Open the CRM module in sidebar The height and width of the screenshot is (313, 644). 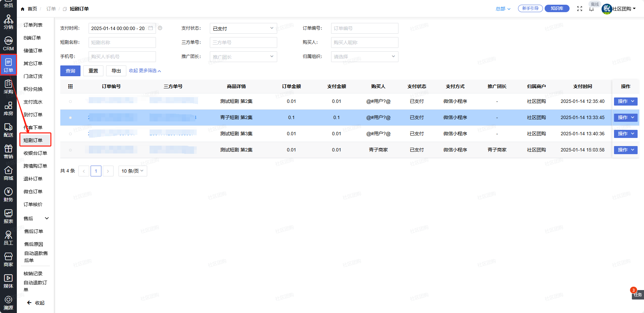click(8, 44)
